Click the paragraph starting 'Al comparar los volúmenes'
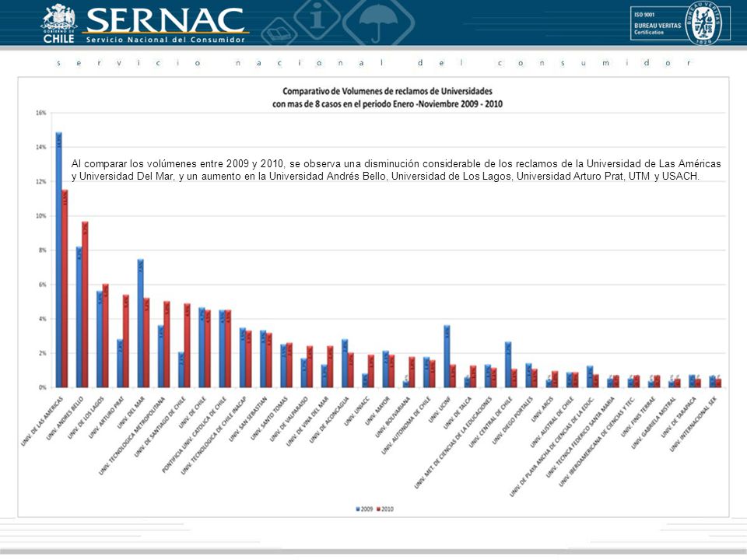Viewport: 747px width, 560px height. [396, 170]
